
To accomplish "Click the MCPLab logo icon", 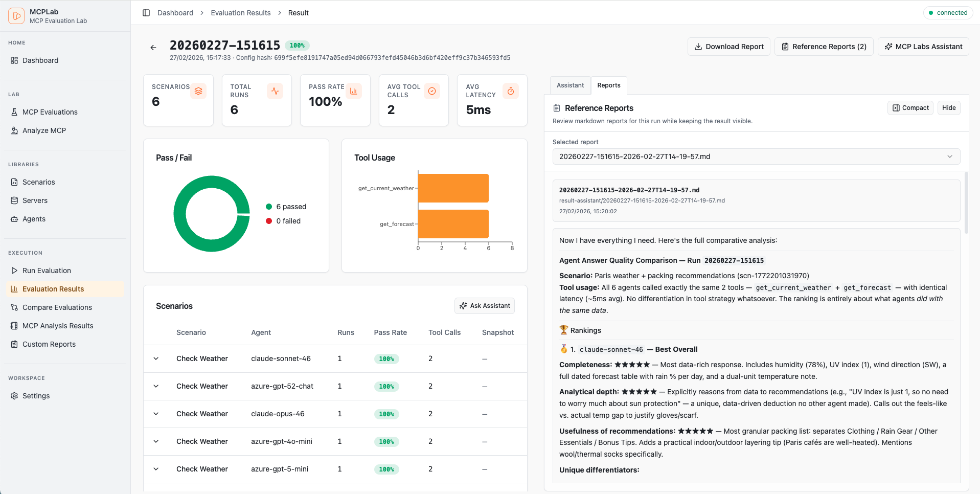I will (16, 16).
